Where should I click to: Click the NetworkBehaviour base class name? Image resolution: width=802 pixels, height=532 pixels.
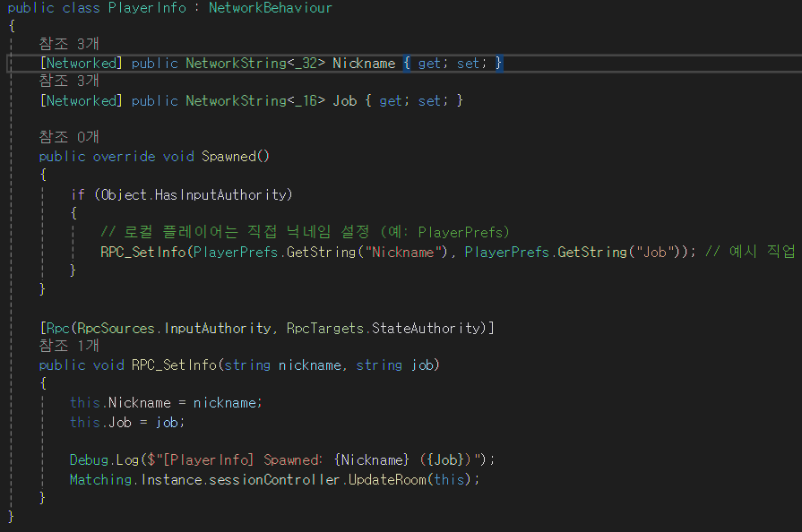(270, 8)
